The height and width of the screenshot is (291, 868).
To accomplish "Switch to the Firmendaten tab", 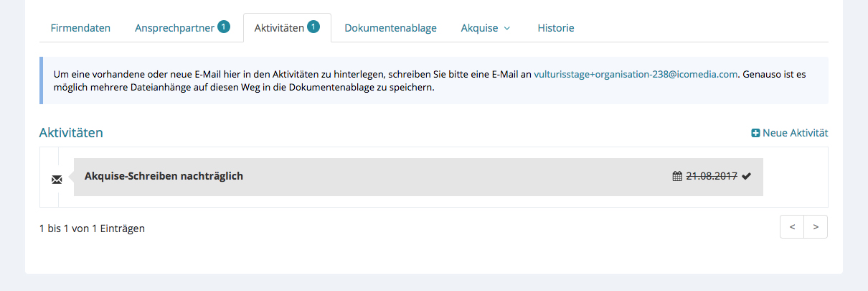I will pyautogui.click(x=80, y=28).
